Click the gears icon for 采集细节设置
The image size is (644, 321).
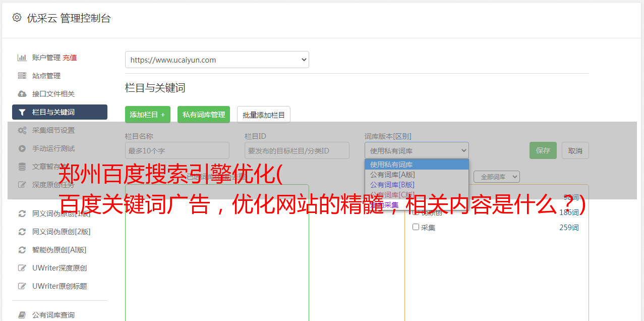(x=22, y=130)
